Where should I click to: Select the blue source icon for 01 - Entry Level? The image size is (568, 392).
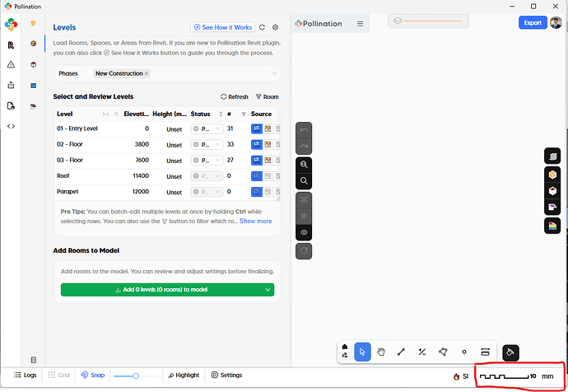point(257,128)
